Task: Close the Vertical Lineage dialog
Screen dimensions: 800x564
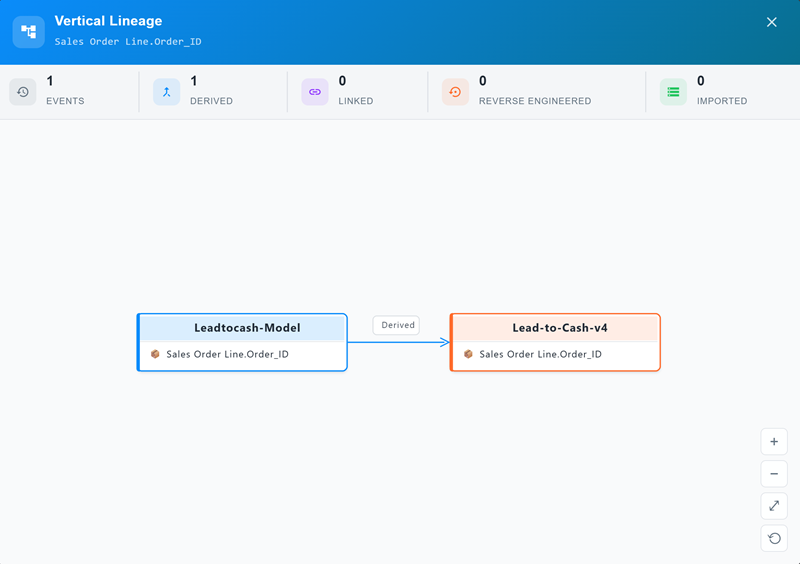Action: (x=771, y=22)
